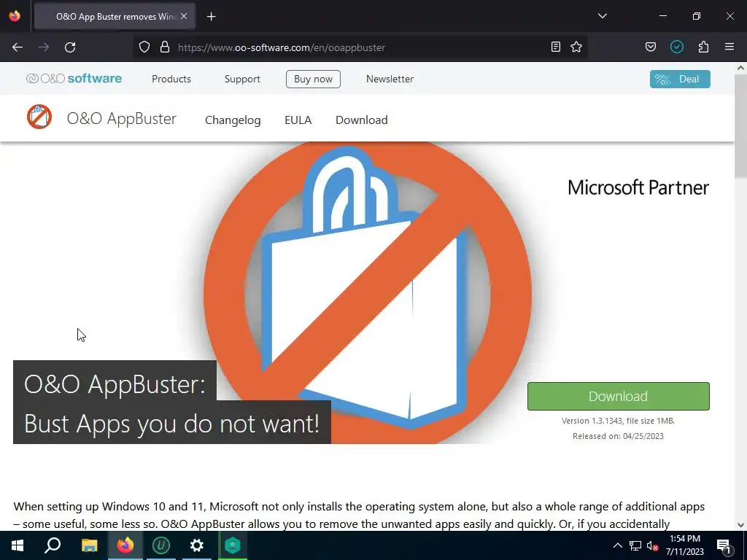747x560 pixels.
Task: Open a new browser tab
Action: pos(212,17)
